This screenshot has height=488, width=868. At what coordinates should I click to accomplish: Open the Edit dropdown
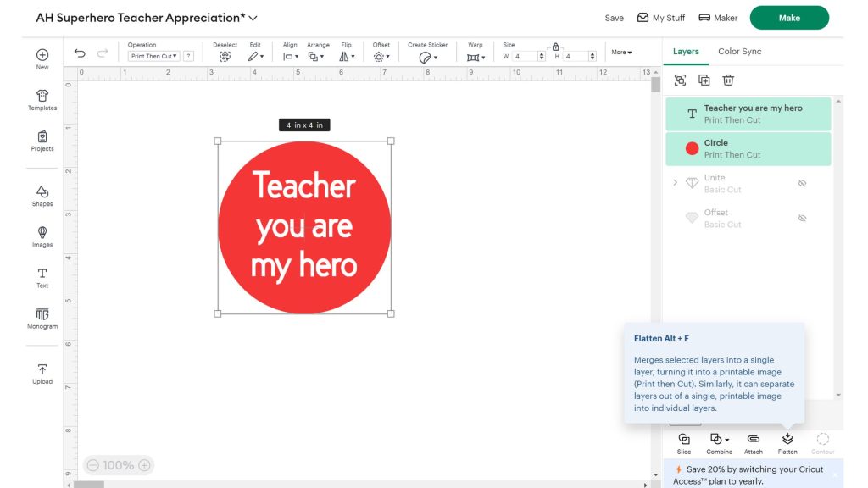256,57
